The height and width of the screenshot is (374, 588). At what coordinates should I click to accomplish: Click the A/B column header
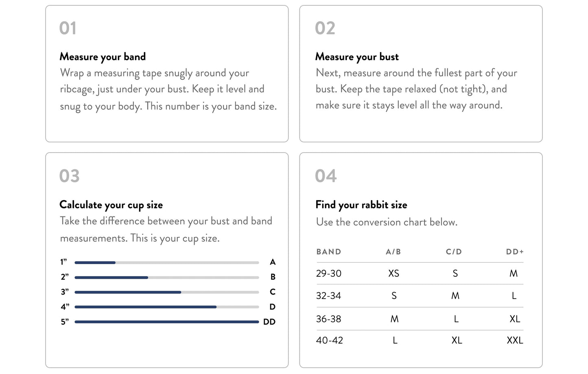point(393,252)
